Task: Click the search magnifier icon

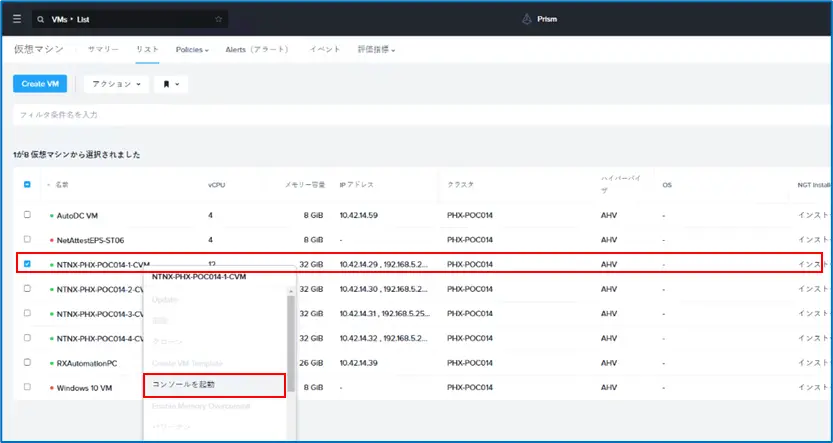Action: click(40, 20)
